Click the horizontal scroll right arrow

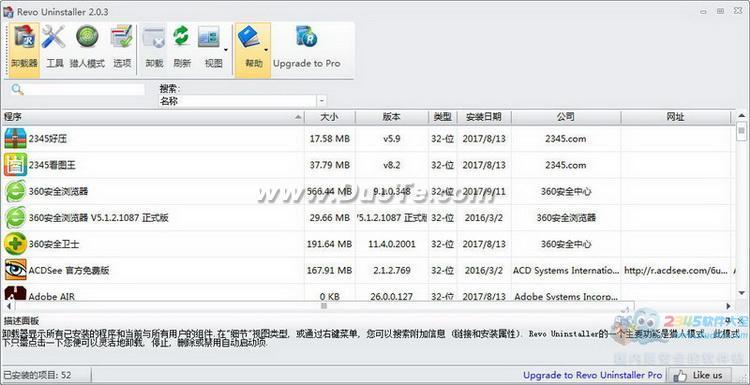pos(729,306)
